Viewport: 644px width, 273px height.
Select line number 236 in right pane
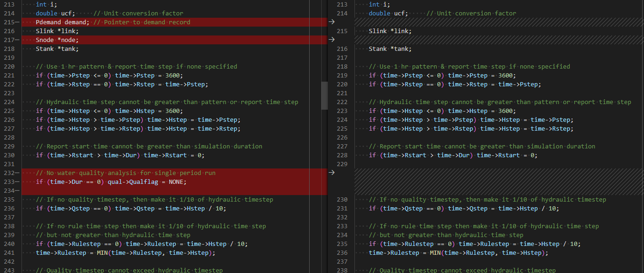coord(342,252)
